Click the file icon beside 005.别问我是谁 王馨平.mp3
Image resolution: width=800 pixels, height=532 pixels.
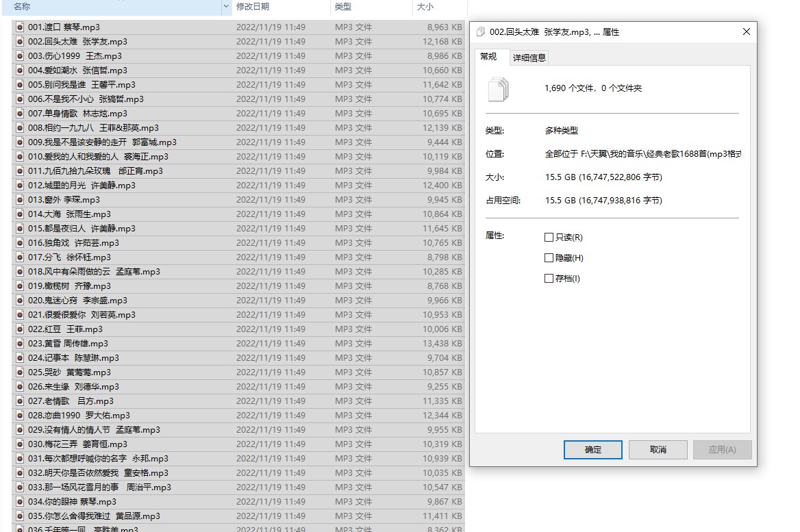point(20,85)
